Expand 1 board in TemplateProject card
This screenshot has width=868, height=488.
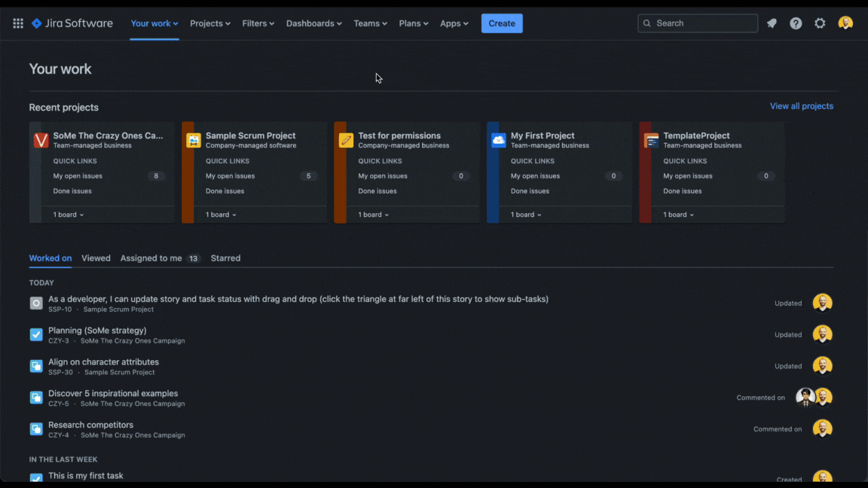click(x=678, y=215)
